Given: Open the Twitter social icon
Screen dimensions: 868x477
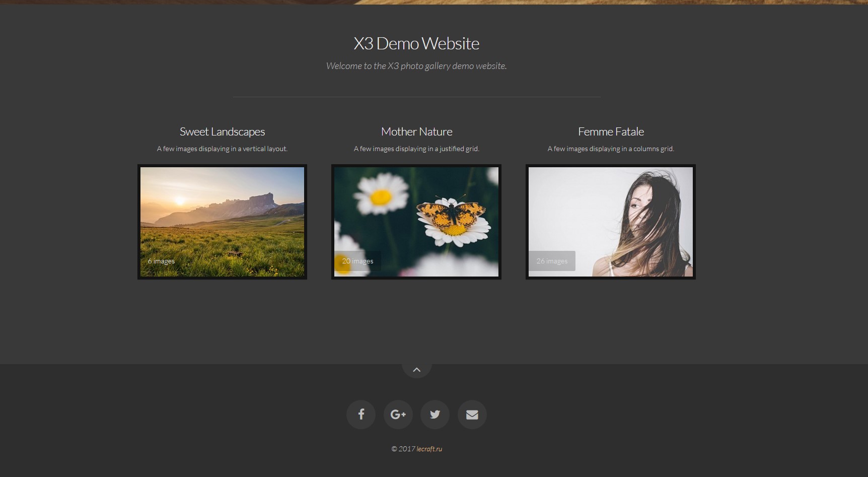Looking at the screenshot, I should [x=435, y=415].
